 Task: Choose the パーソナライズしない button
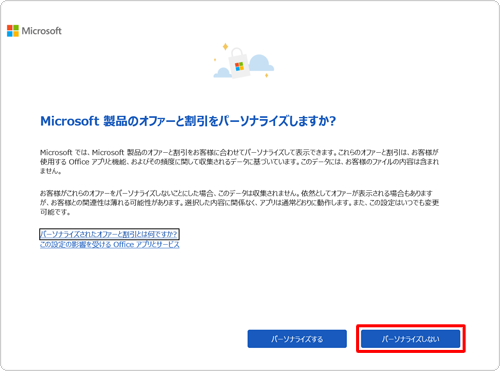click(410, 339)
